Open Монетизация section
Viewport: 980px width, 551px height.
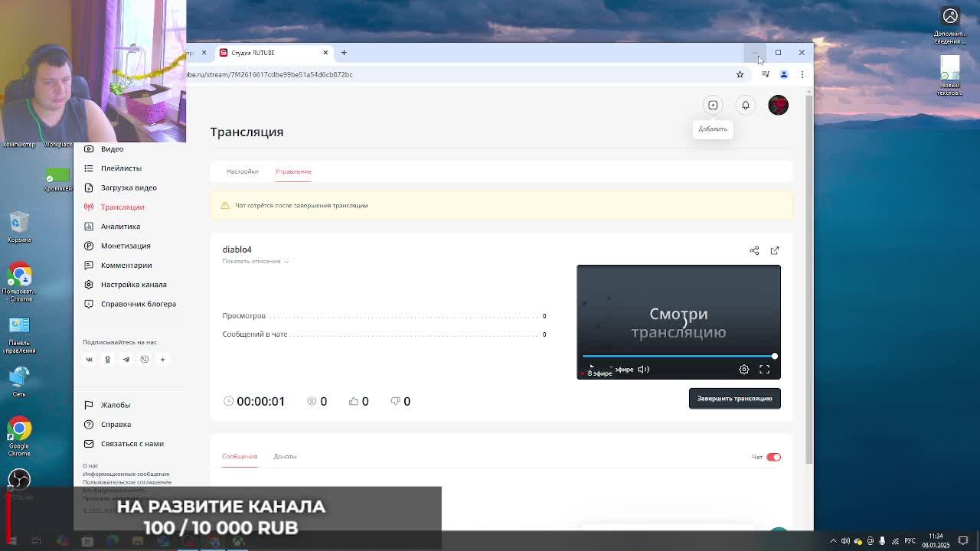pyautogui.click(x=126, y=246)
